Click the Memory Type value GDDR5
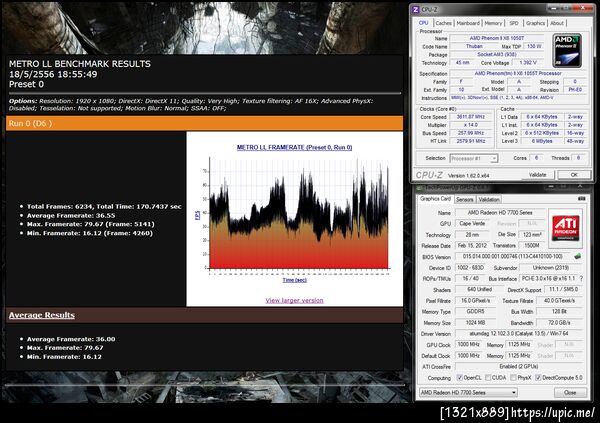Screen dimensions: 600x423 tap(475, 312)
